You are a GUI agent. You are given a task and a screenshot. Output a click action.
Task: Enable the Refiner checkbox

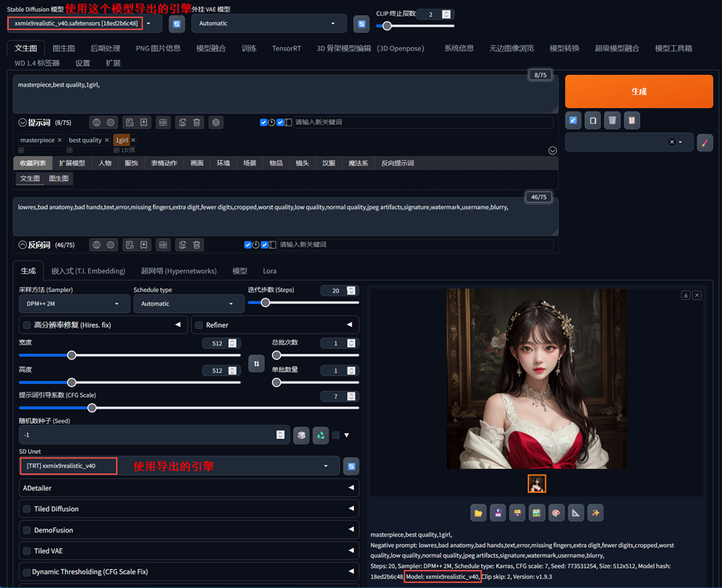coord(199,325)
